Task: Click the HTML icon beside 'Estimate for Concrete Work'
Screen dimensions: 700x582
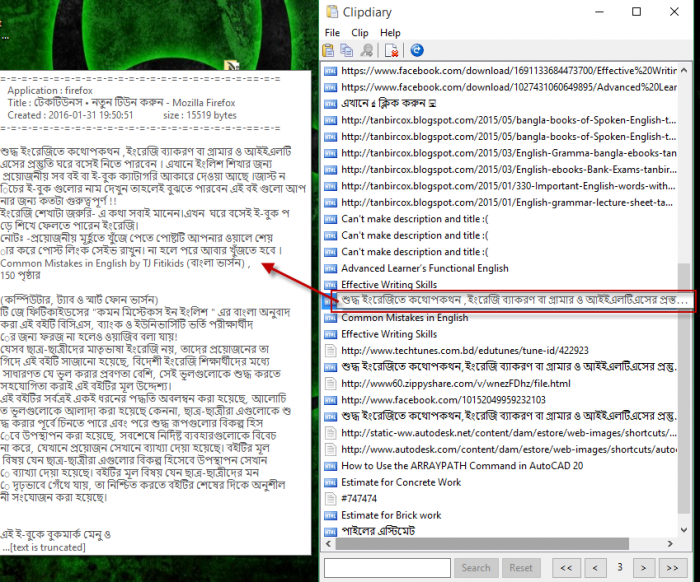Action: point(330,482)
